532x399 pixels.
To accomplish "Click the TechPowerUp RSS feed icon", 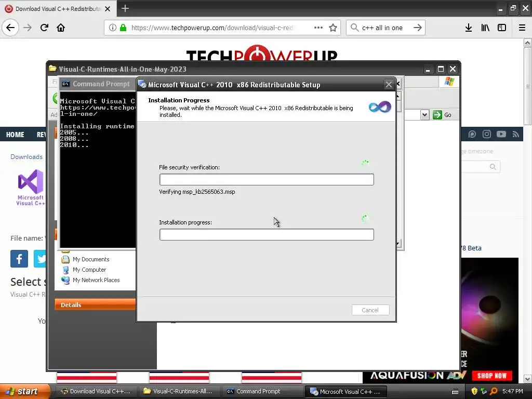I will coord(516,135).
